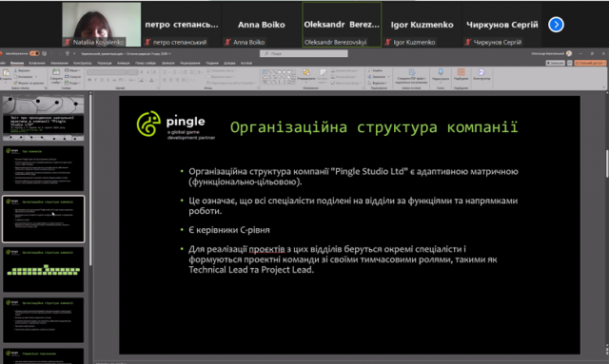
Task: Expand the shapes gallery more arrow
Action: tap(294, 82)
